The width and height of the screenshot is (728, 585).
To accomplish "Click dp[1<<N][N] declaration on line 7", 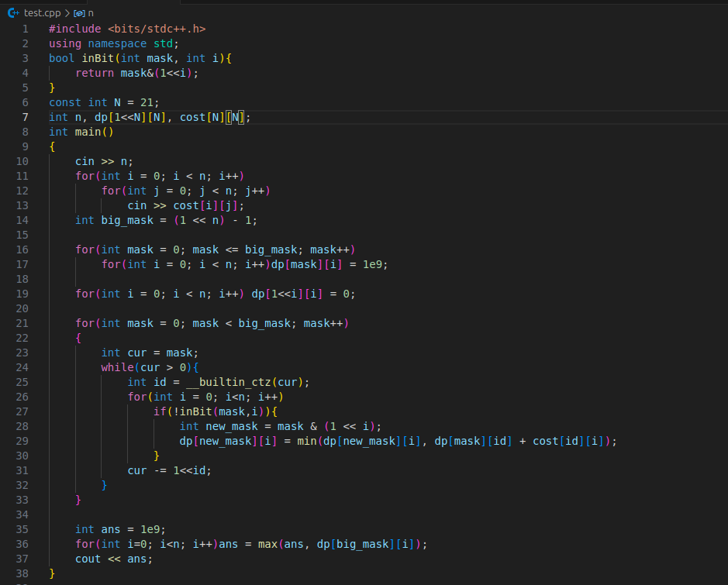I will (130, 117).
